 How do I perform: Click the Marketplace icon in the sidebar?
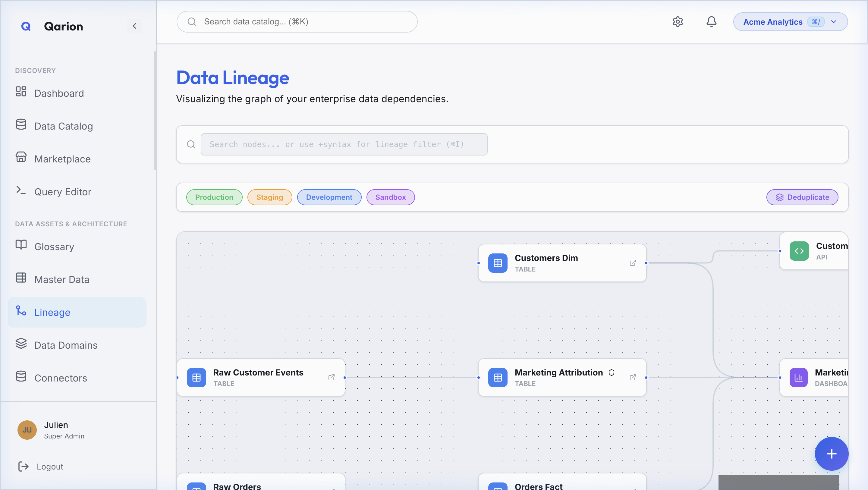tap(21, 158)
